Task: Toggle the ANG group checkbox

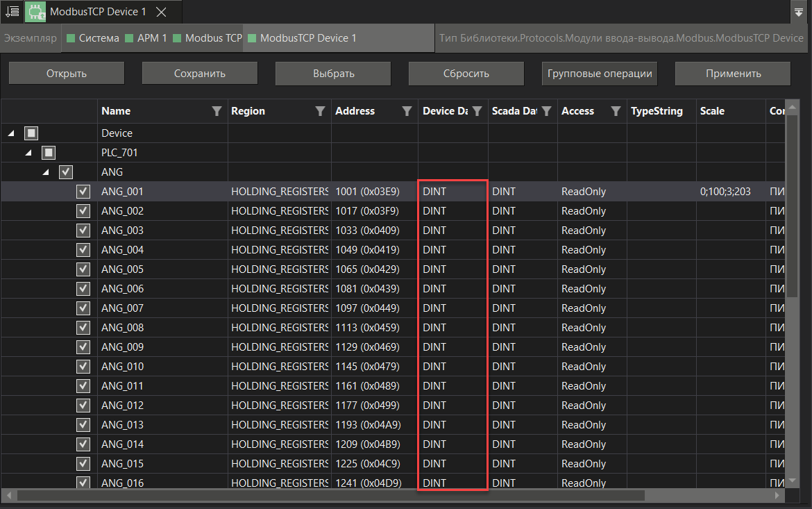Action: (x=66, y=172)
